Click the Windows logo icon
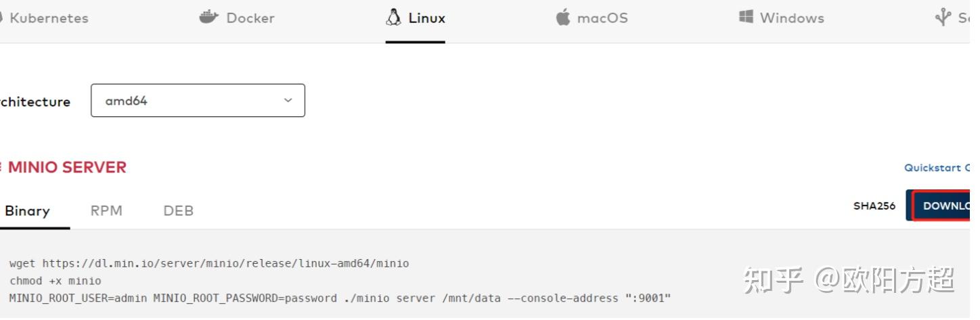Viewport: 980px width, 320px height. [746, 17]
